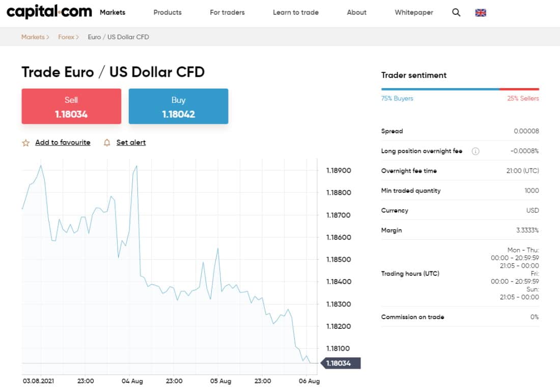This screenshot has height=392, width=560.
Task: Click the 06 Aug chart date label
Action: (x=310, y=381)
